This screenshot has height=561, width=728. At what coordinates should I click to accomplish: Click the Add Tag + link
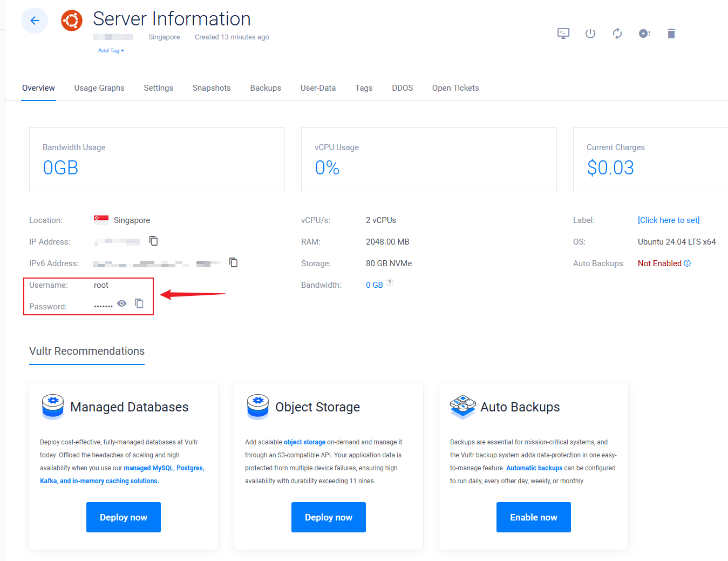(111, 51)
